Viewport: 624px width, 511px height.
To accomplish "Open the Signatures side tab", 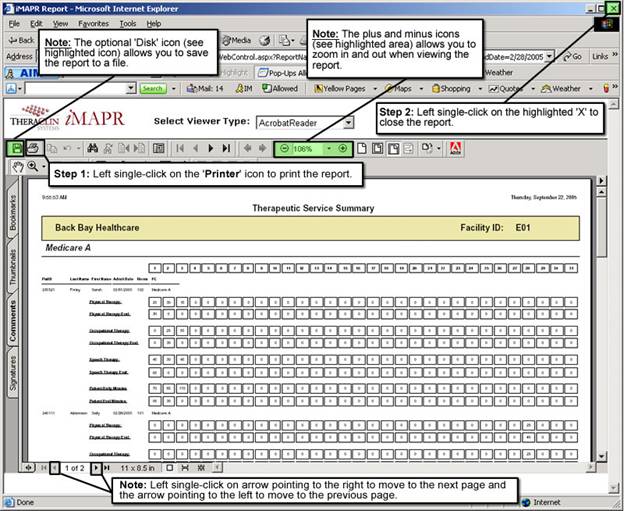I will point(13,373).
